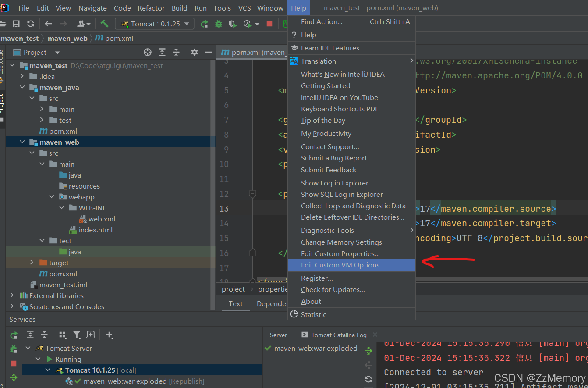Open the Tomcat 10.1.25 run configuration dropdown
This screenshot has height=388, width=588.
coord(154,24)
